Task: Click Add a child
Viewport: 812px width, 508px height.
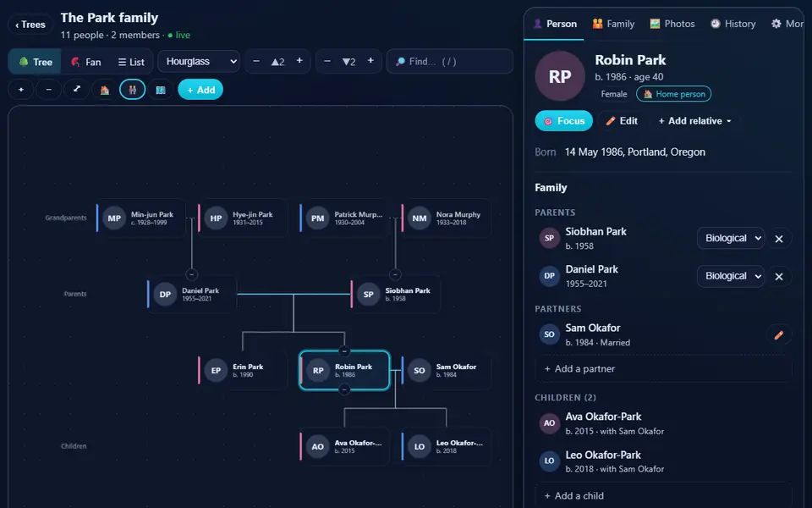Action: (663, 495)
